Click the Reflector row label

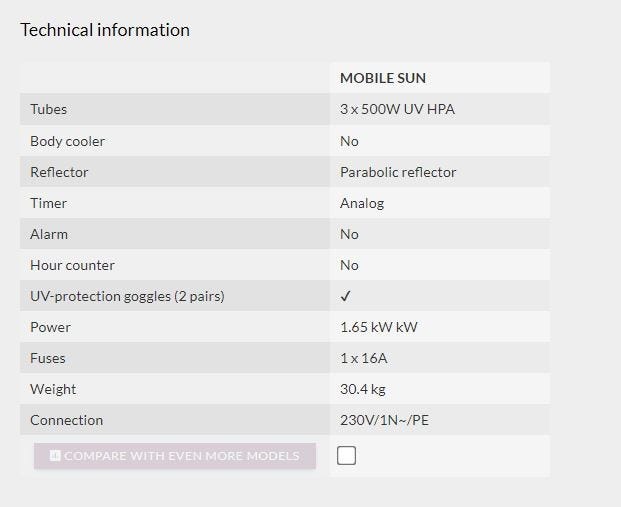point(59,172)
